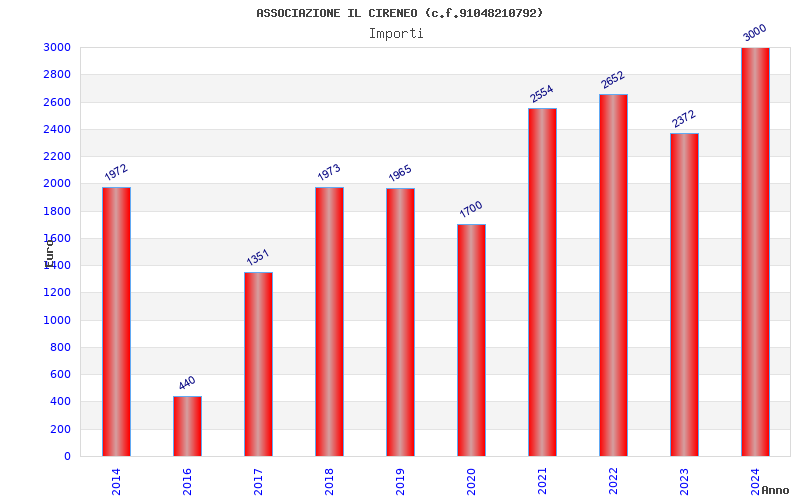This screenshot has height=500, width=800.
Task: Click the value label 440
Action: (187, 383)
